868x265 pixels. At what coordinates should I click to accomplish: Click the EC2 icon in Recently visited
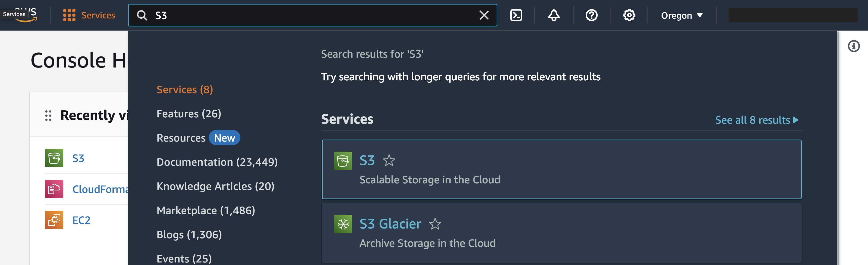[54, 220]
